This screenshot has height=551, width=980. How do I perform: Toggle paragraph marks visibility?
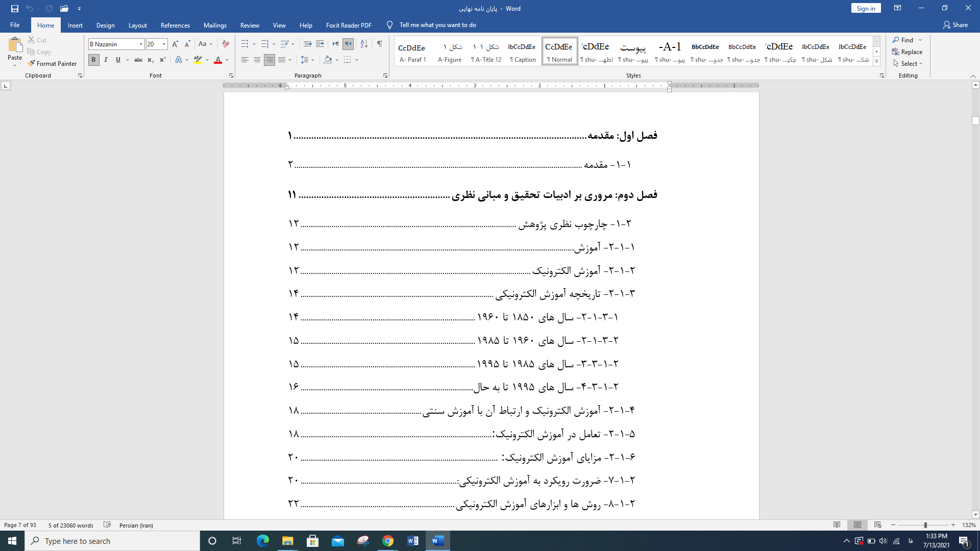[x=379, y=44]
